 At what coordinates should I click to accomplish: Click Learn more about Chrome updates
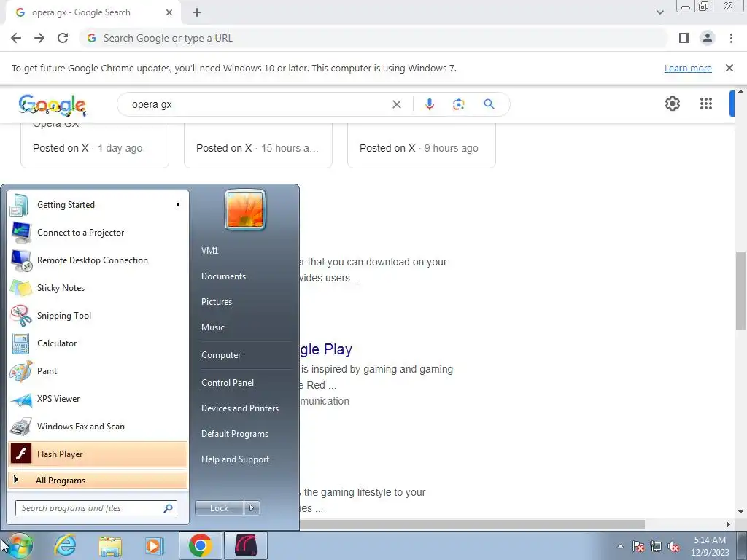(688, 68)
